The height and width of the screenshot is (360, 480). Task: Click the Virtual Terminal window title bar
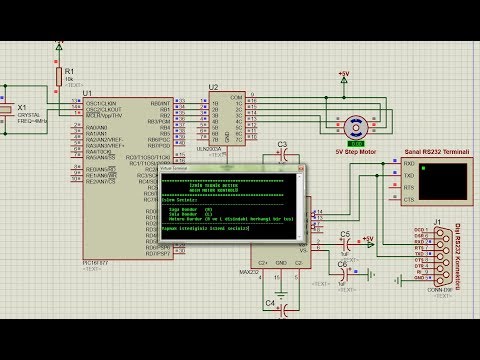[x=229, y=168]
